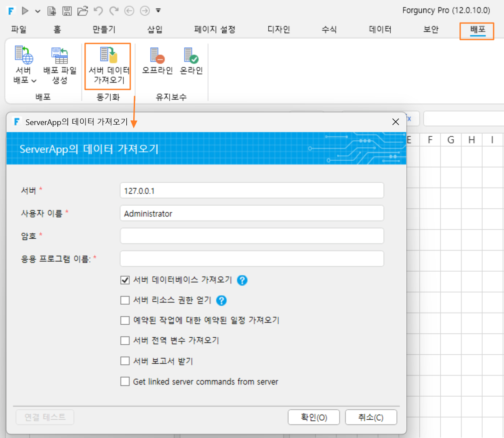The height and width of the screenshot is (438, 504).
Task: Open the 보안 ribbon tab
Action: tap(431, 30)
